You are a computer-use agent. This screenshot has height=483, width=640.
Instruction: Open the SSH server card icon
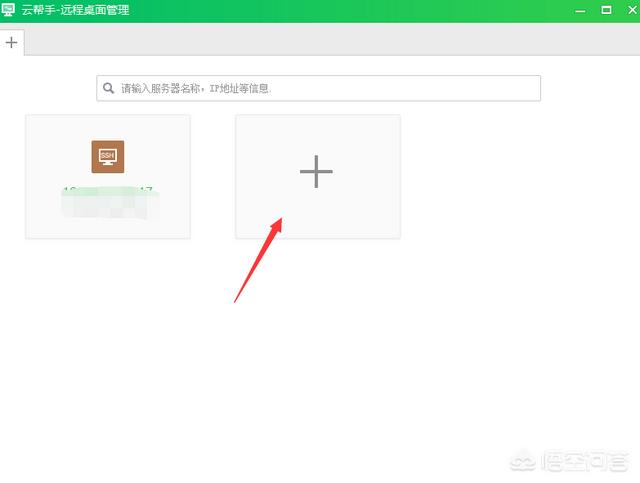coord(108,157)
